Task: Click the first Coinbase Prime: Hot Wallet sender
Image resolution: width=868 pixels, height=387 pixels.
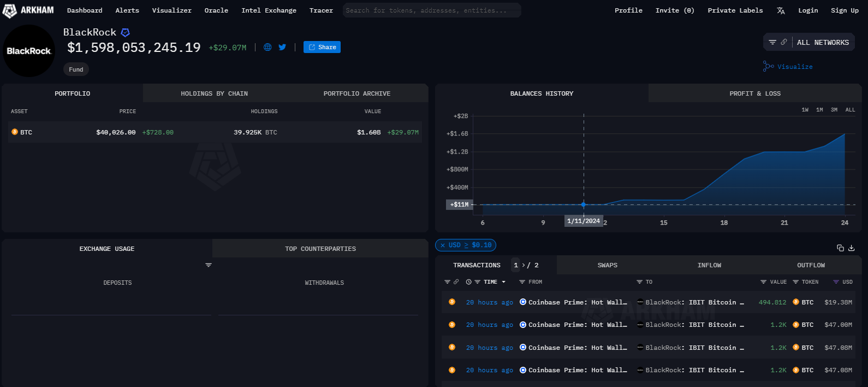Action: (x=578, y=302)
